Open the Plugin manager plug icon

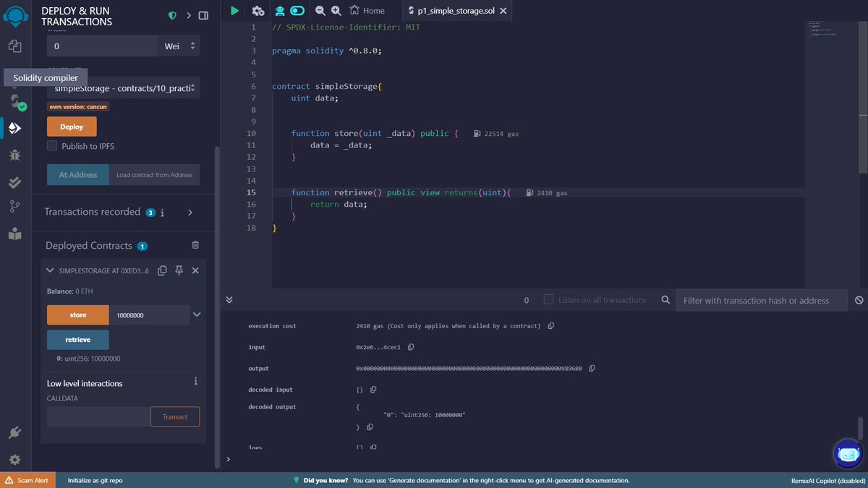pyautogui.click(x=15, y=433)
